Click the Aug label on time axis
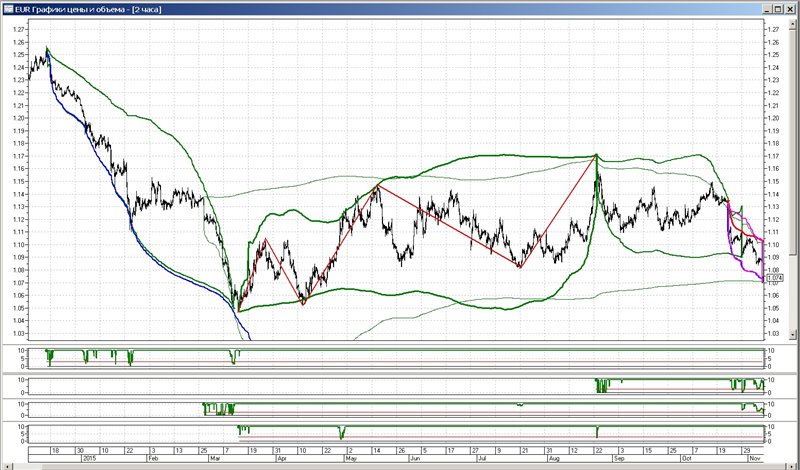The image size is (800, 470). click(554, 458)
